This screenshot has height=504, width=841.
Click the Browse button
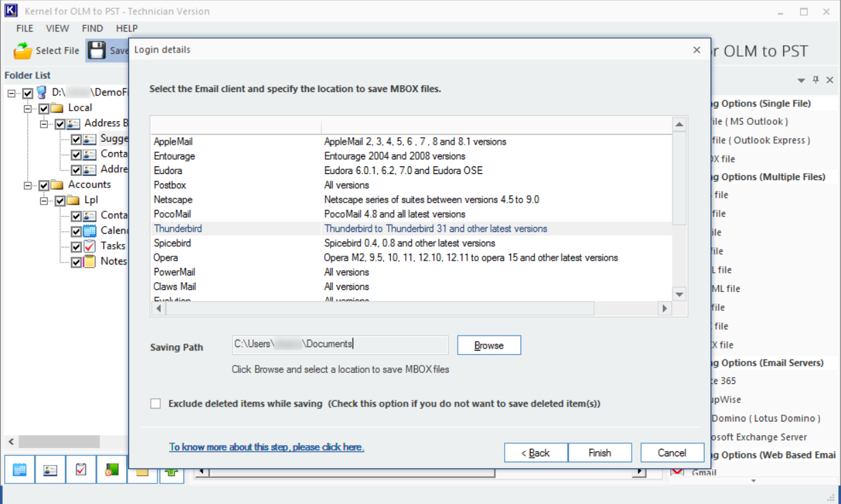(x=489, y=345)
